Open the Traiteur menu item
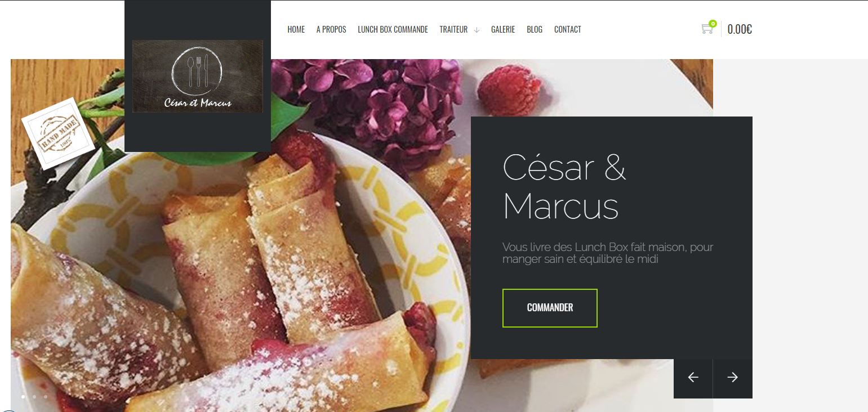The image size is (868, 412). coord(453,29)
